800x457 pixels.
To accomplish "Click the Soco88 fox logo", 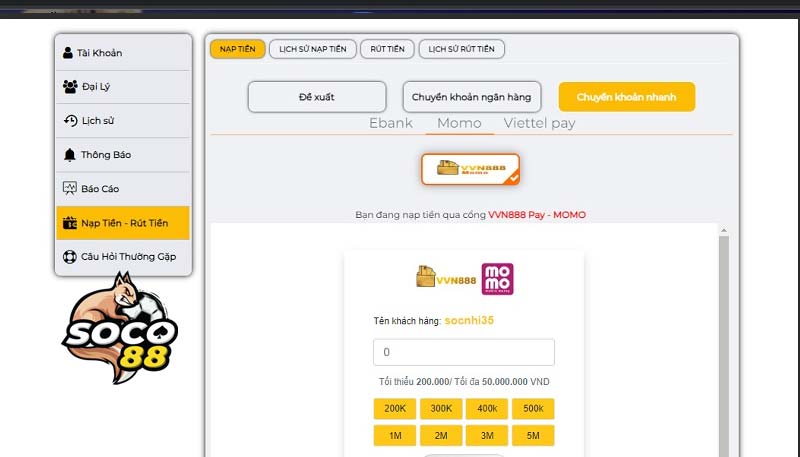I will 120,327.
